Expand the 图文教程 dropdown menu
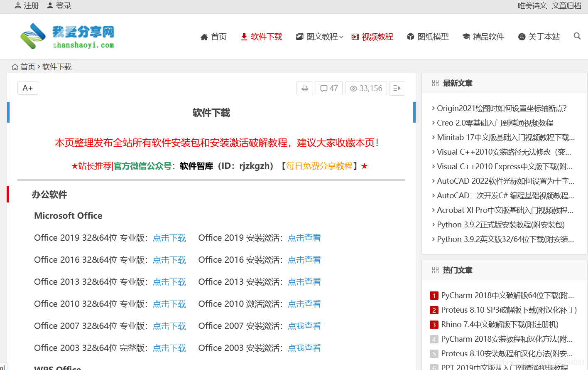This screenshot has height=370, width=588. click(319, 37)
